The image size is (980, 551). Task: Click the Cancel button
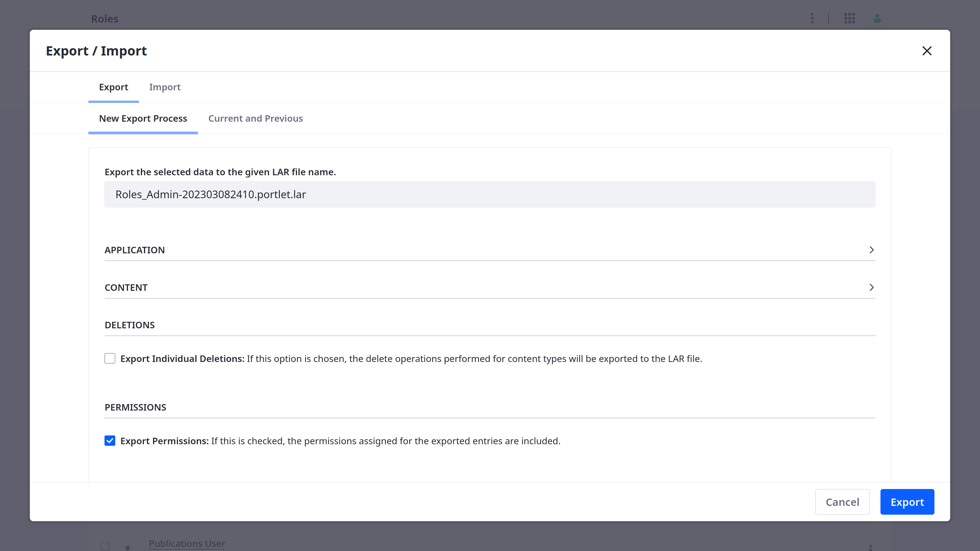(843, 501)
